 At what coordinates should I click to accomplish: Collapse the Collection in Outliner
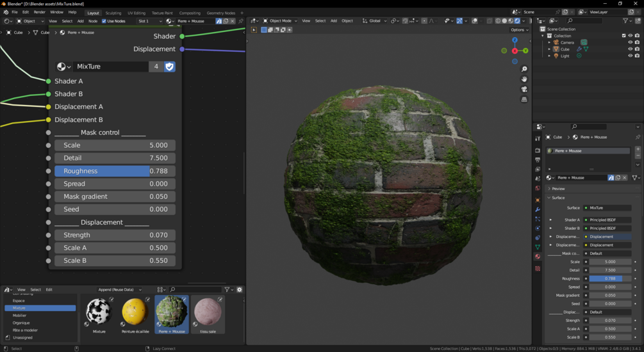pos(543,36)
